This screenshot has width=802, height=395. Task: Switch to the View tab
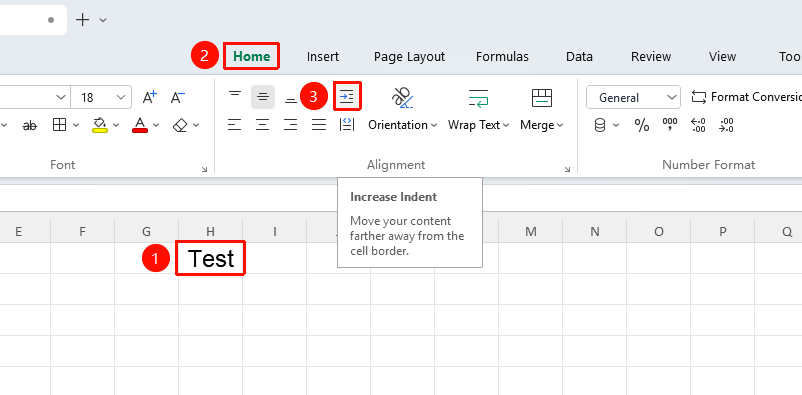click(x=722, y=57)
